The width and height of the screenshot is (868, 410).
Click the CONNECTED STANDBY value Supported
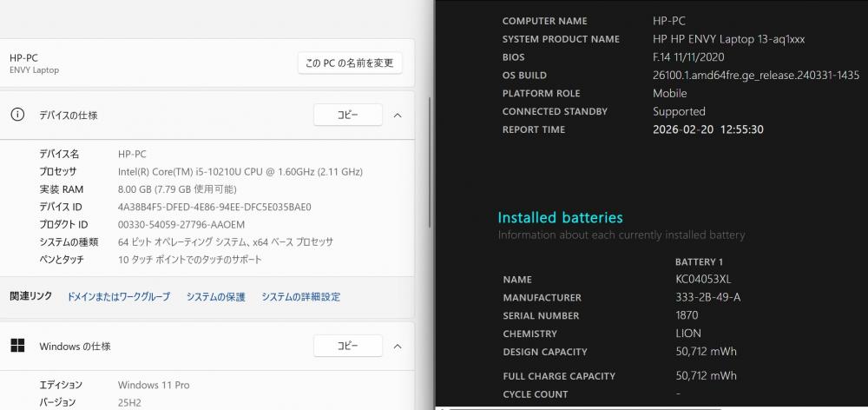(x=679, y=111)
